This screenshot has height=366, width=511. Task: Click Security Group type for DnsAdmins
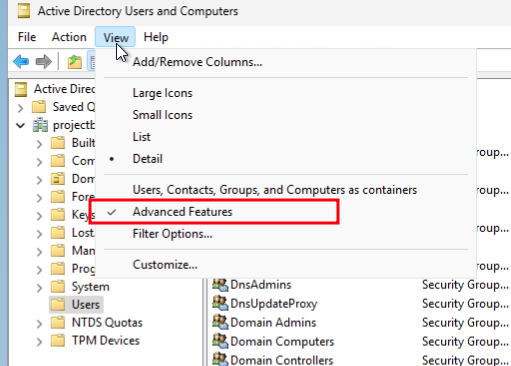(x=465, y=285)
